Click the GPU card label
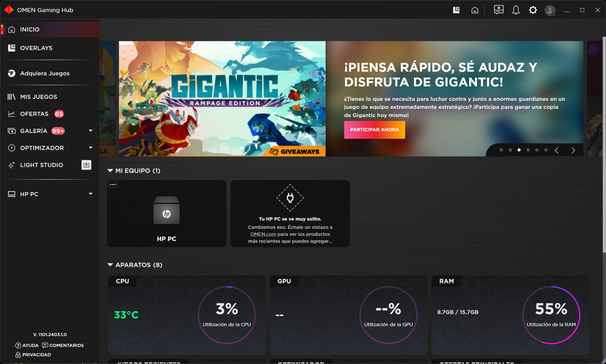The height and width of the screenshot is (364, 606). 284,281
